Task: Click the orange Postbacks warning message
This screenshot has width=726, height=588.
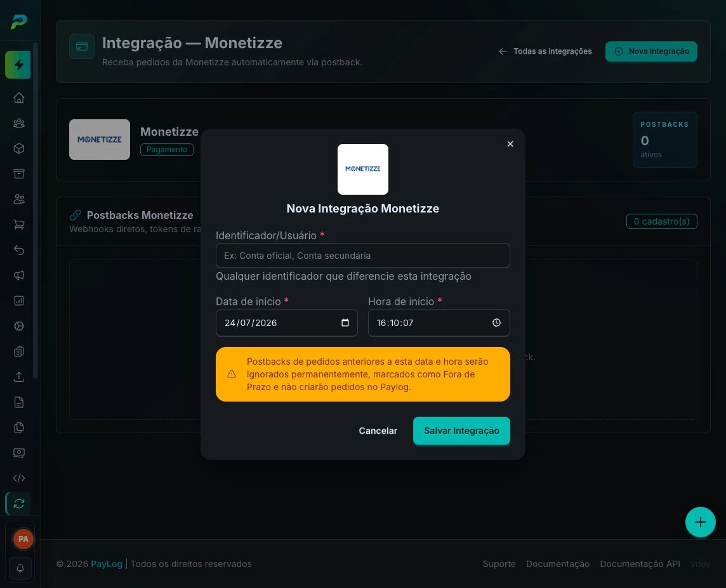Action: tap(362, 374)
